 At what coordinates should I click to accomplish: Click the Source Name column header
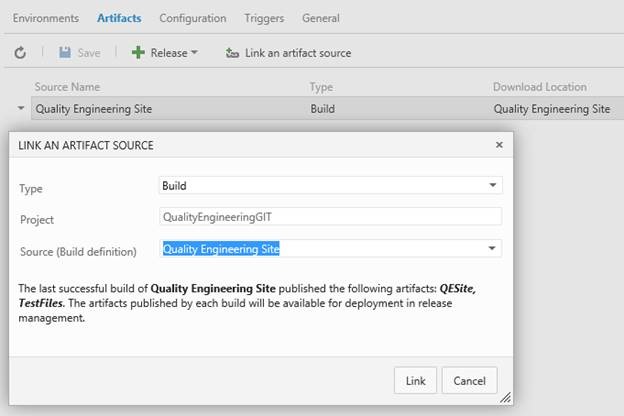tap(67, 87)
